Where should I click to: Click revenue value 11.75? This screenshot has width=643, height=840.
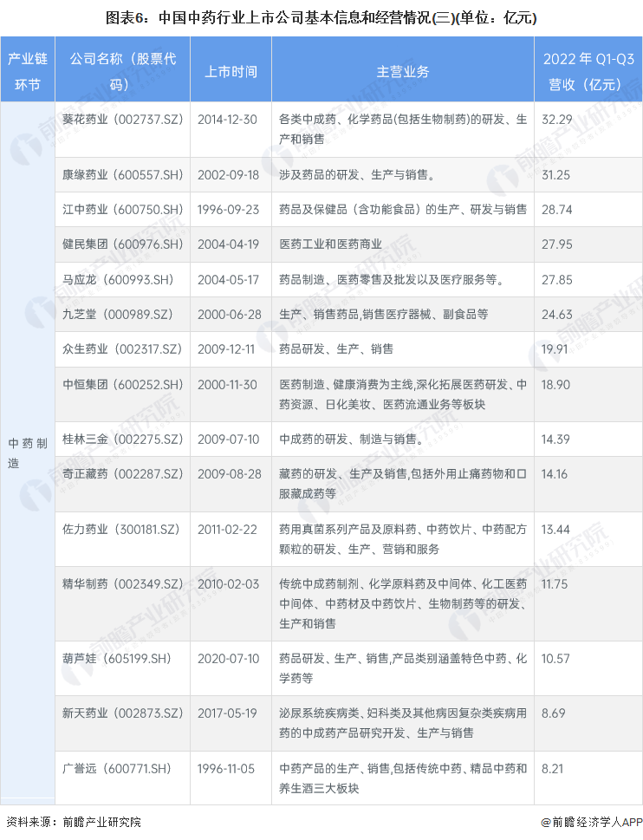pos(554,584)
